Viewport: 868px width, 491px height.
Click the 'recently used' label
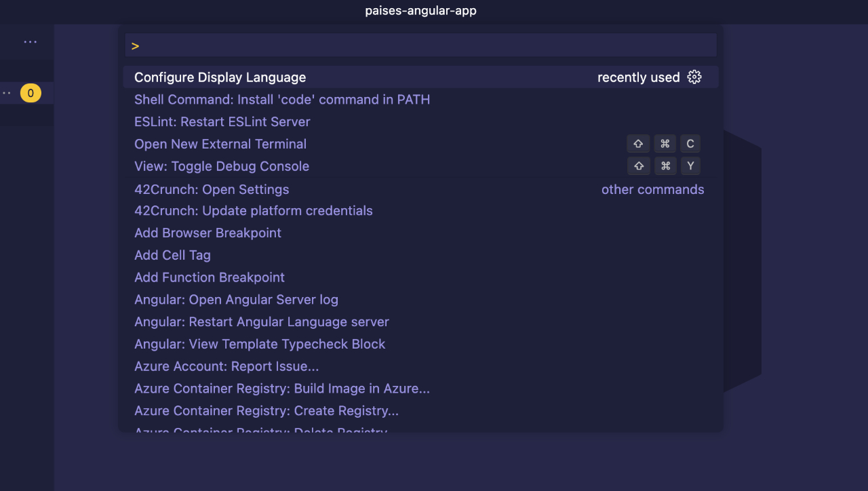[x=638, y=77]
